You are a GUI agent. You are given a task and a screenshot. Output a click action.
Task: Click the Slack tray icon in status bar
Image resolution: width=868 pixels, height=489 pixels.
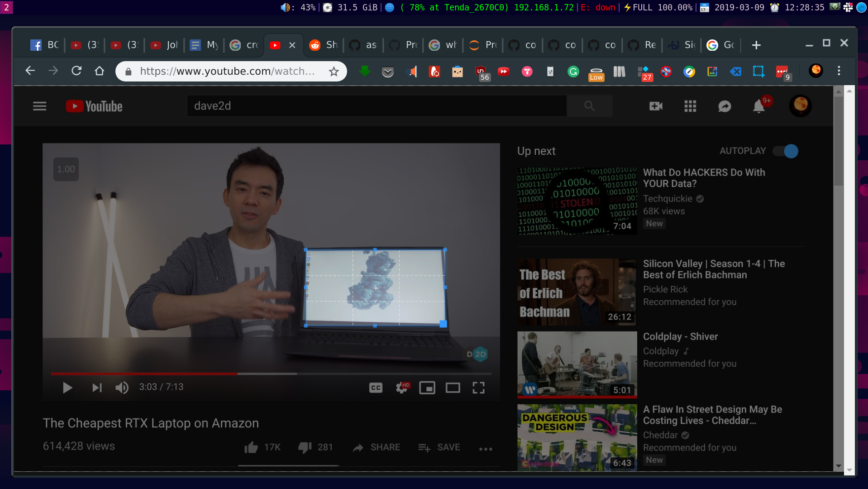pos(848,7)
